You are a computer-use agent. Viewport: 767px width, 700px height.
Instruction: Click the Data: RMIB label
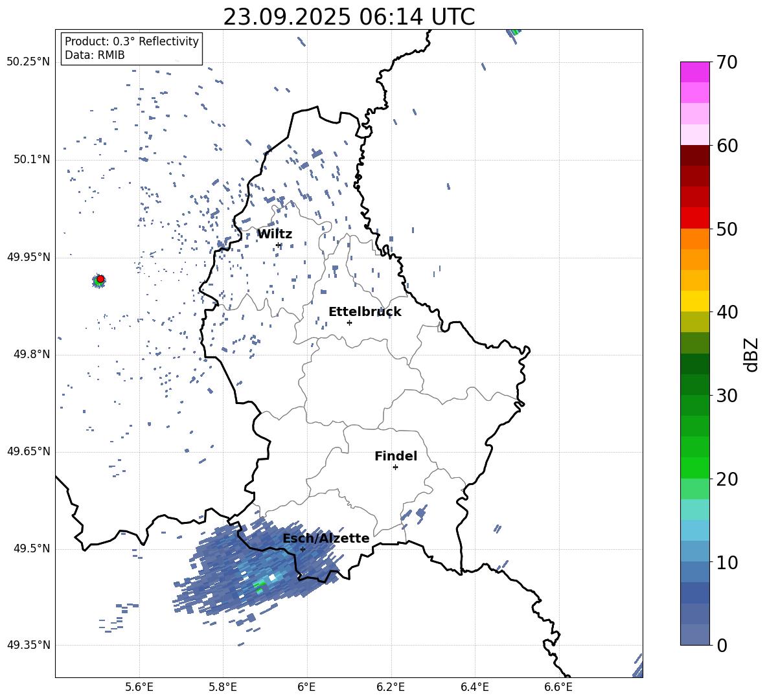point(95,55)
